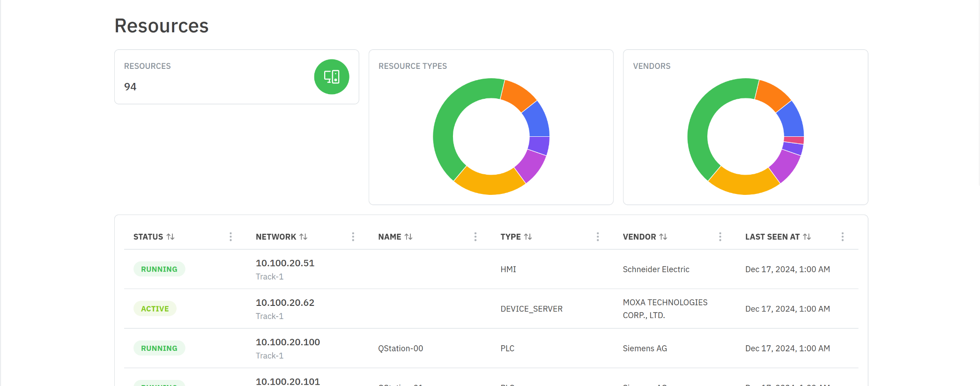Sort by Type column sort icon
This screenshot has height=386, width=980.
coord(528,237)
